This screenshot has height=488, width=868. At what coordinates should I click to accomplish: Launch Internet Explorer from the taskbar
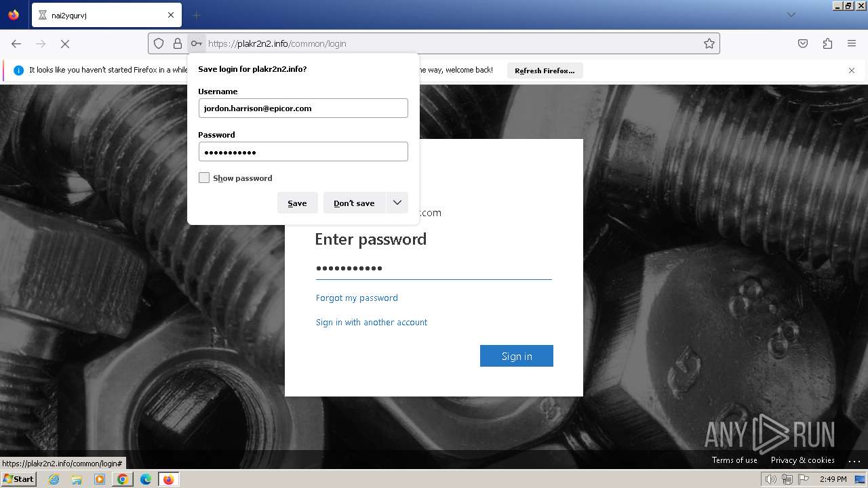(x=54, y=479)
